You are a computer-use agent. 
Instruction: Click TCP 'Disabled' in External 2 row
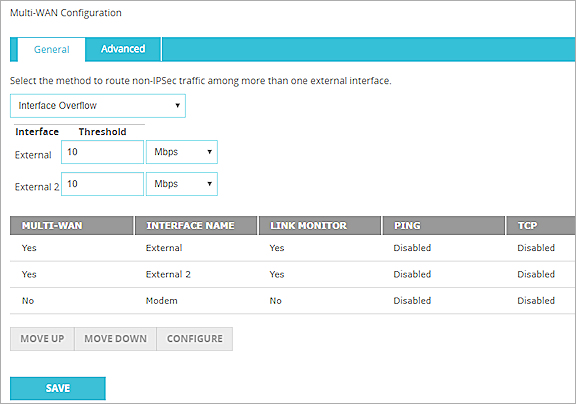point(536,274)
